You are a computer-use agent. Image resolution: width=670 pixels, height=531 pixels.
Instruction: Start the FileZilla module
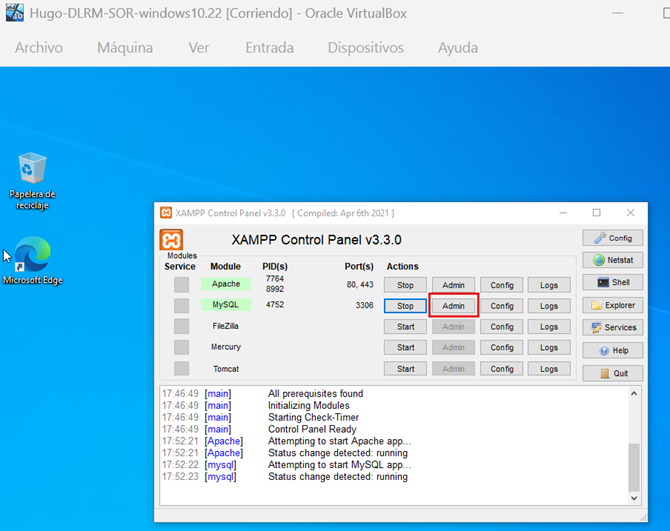point(405,327)
